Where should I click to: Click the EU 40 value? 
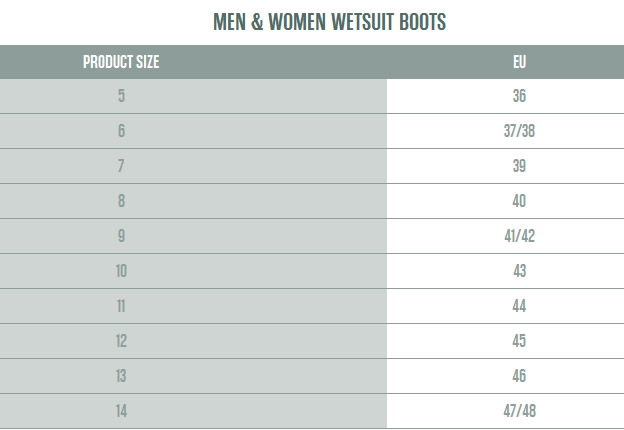coord(519,201)
